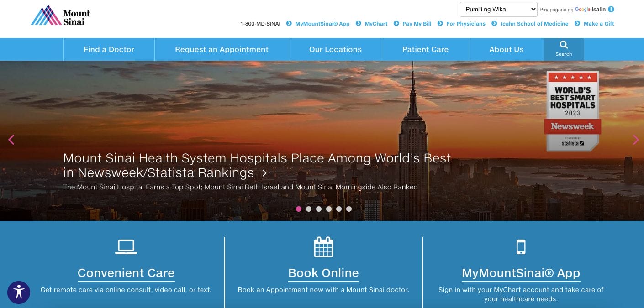The image size is (644, 308).
Task: Select the sixth carousel dot
Action: tap(349, 209)
